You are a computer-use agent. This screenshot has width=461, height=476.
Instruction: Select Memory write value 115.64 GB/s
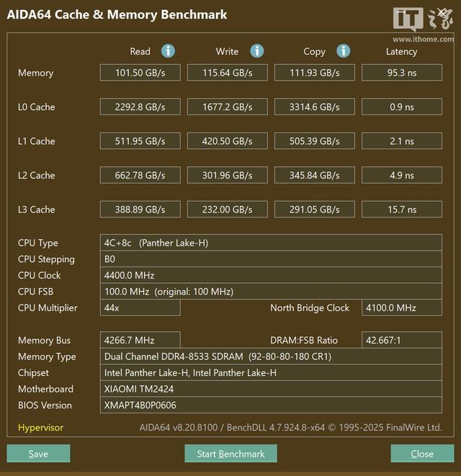(x=228, y=73)
